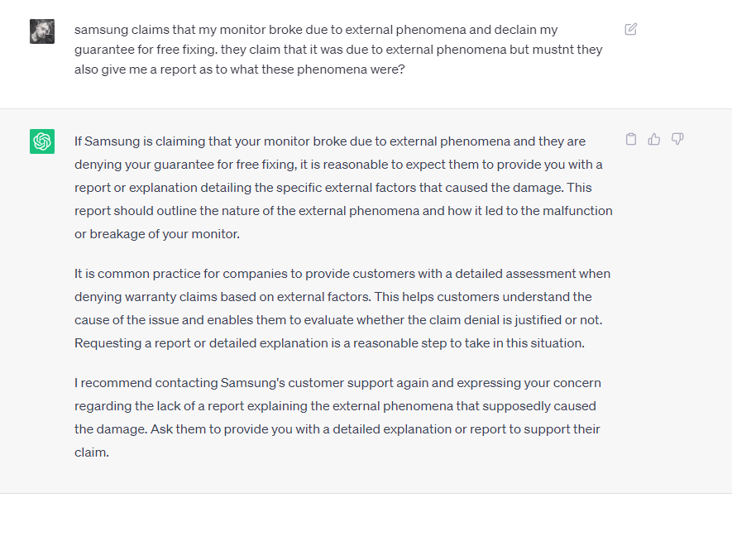
Task: Click the empty white area below the response
Action: (366, 527)
